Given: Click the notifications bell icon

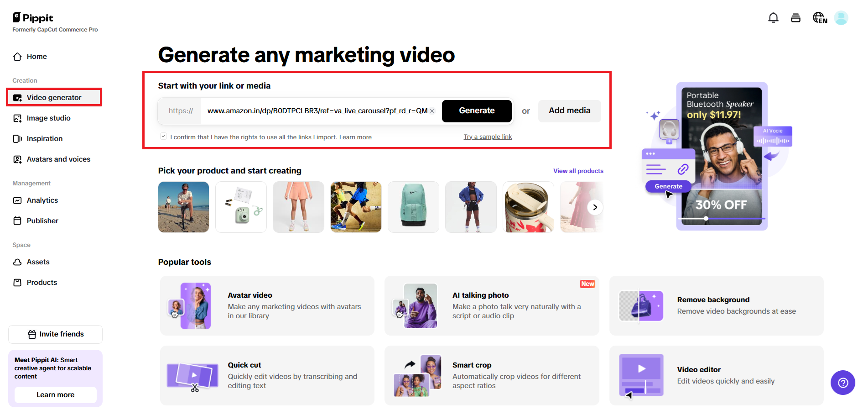Looking at the screenshot, I should pyautogui.click(x=773, y=18).
